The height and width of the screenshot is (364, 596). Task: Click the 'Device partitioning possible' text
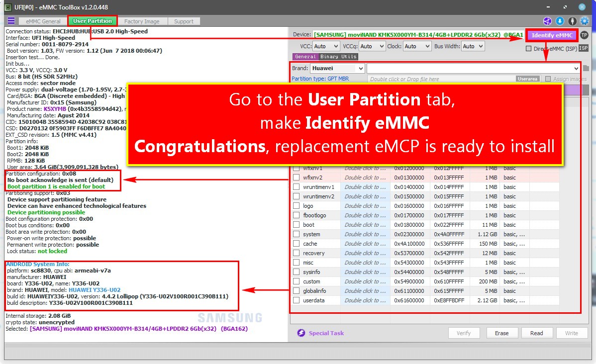pyautogui.click(x=46, y=212)
